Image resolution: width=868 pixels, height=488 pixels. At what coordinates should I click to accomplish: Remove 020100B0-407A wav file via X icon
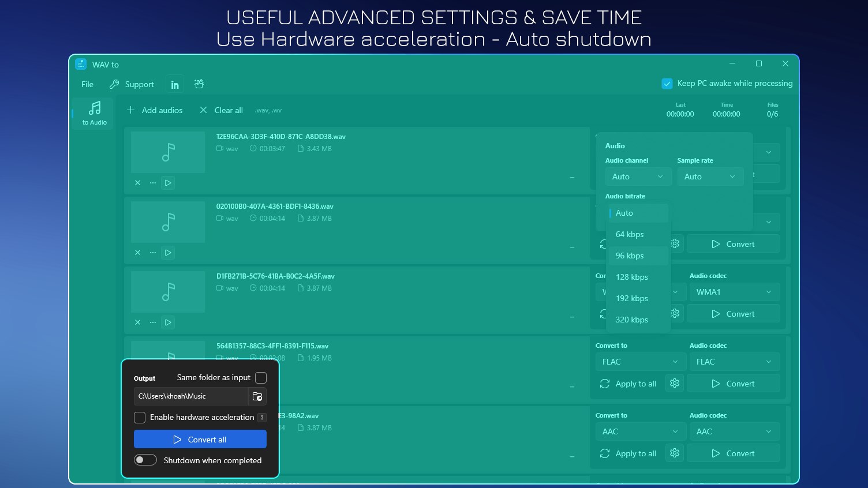137,252
